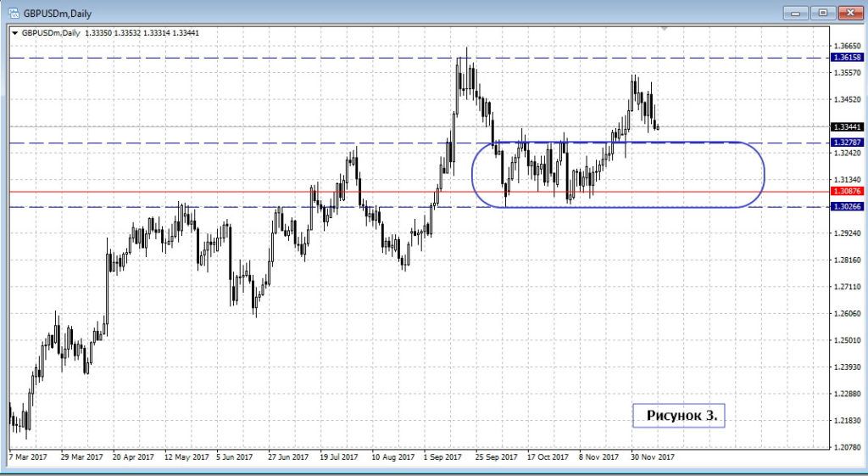Click the 1.36650 value on price scale
The height and width of the screenshot is (476, 868).
pos(847,46)
